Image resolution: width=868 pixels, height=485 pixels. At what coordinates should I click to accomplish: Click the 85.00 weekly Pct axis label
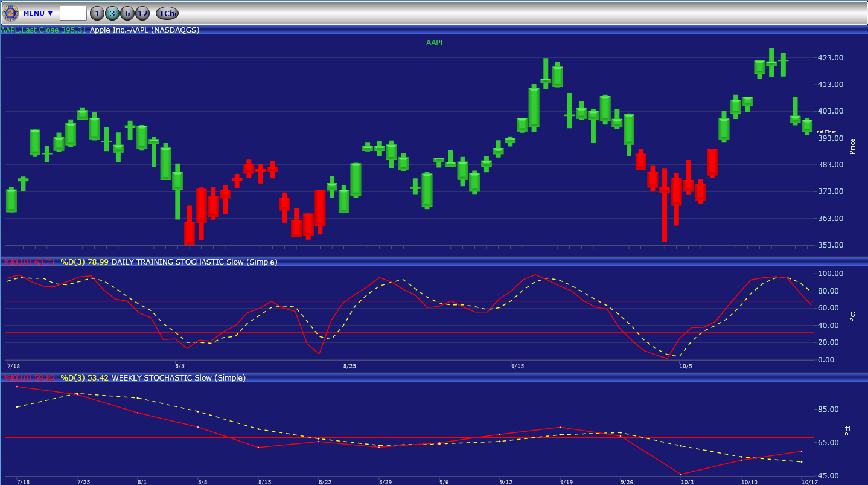(x=829, y=410)
